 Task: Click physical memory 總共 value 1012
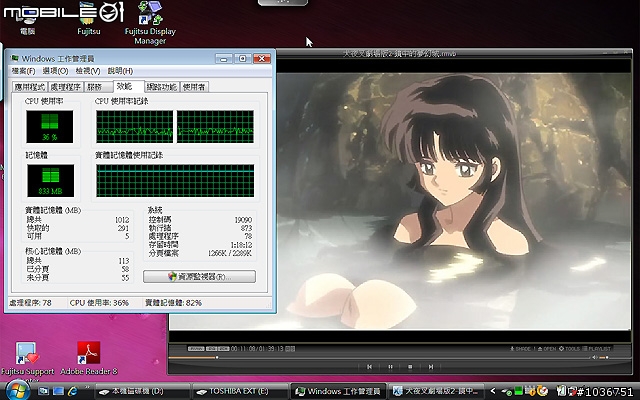click(x=122, y=220)
